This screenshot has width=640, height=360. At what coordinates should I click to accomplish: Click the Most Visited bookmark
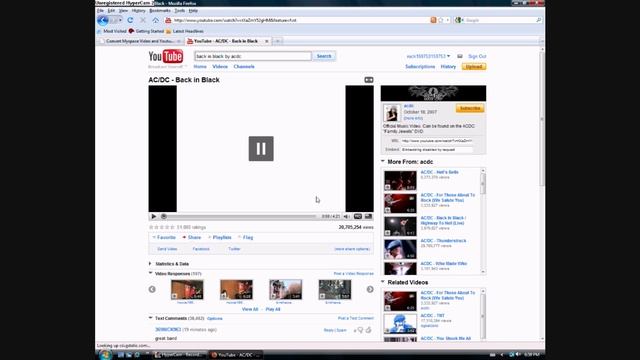(x=112, y=31)
